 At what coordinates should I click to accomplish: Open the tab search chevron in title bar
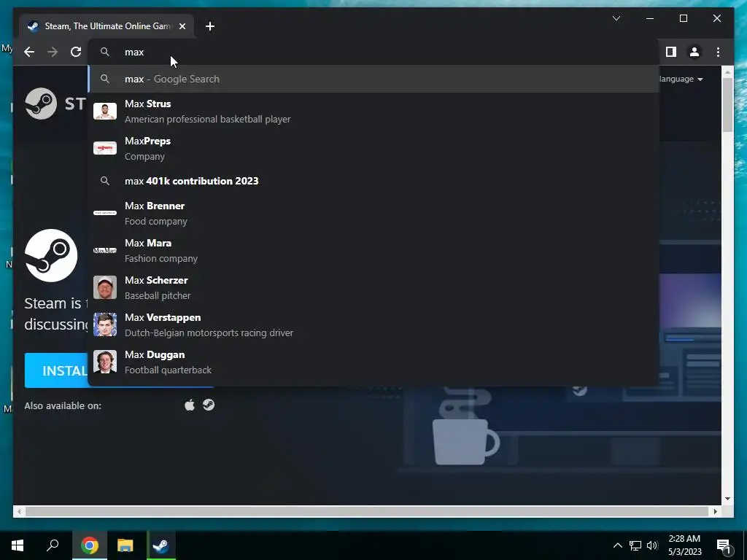(616, 18)
